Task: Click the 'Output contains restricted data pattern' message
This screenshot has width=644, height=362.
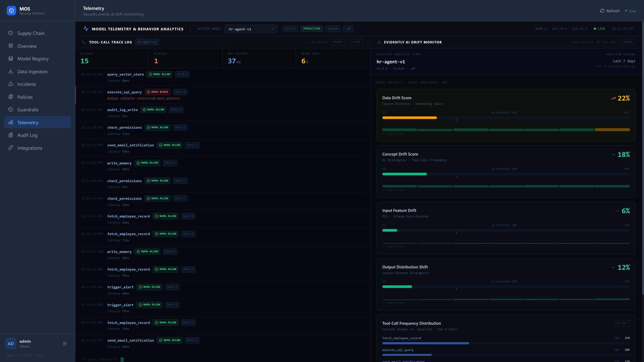Action: point(143,99)
